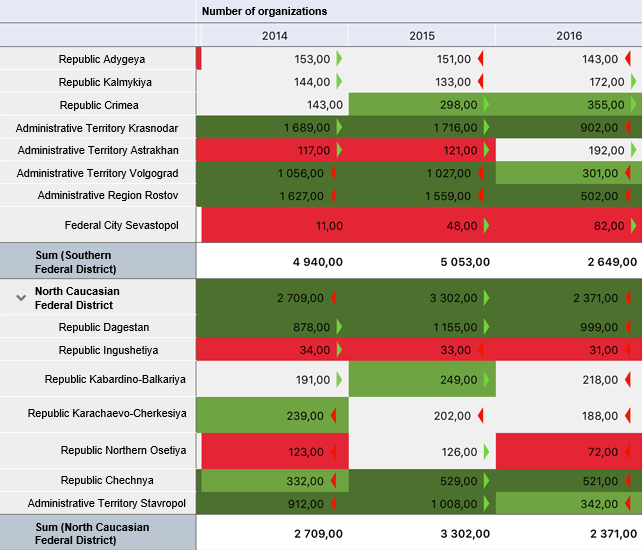Image resolution: width=642 pixels, height=550 pixels.
Task: Click the green up-trend arrow beside 172,00
Action: point(634,81)
